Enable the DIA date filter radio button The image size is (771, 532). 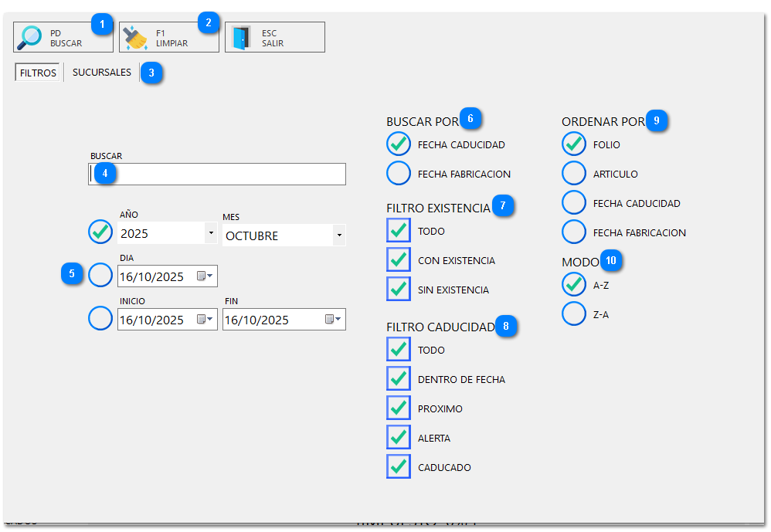pyautogui.click(x=100, y=275)
